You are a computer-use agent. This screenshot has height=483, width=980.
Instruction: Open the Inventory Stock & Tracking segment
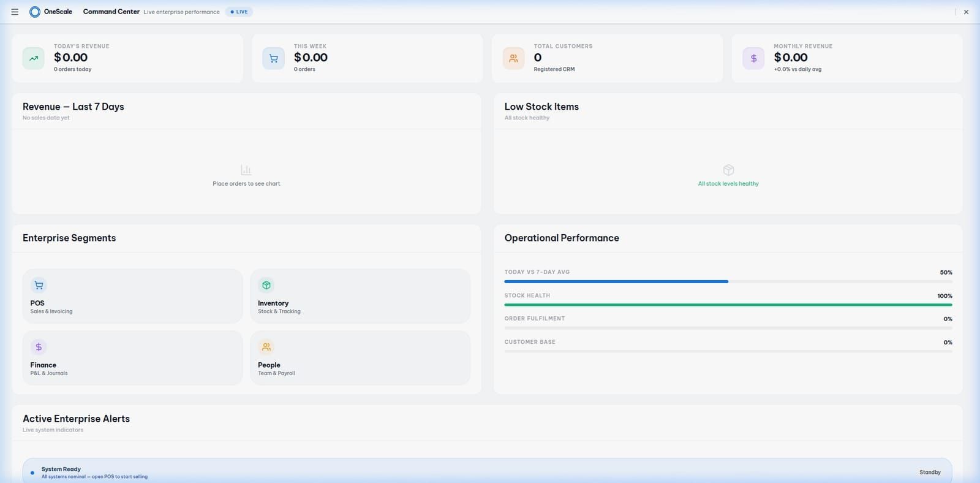[360, 296]
